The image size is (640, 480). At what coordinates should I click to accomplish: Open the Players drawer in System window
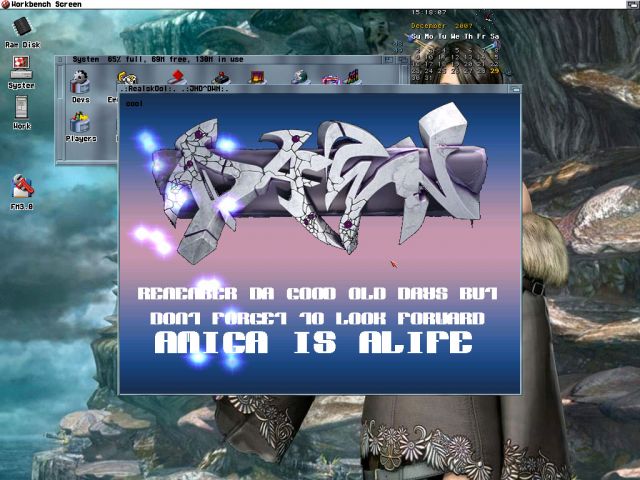click(81, 127)
